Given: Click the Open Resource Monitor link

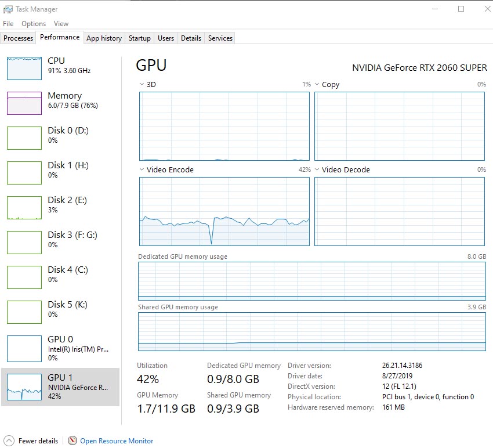Looking at the screenshot, I should (x=117, y=441).
